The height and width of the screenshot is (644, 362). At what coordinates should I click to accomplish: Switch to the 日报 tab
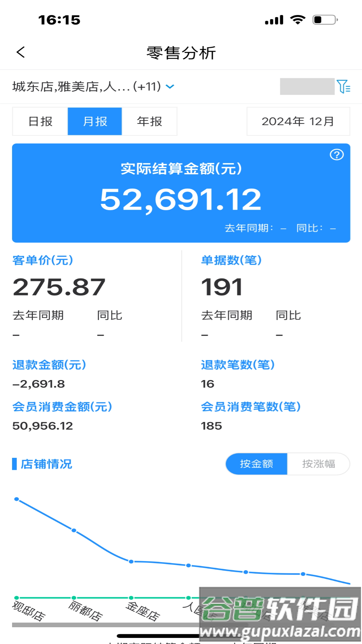tap(40, 121)
